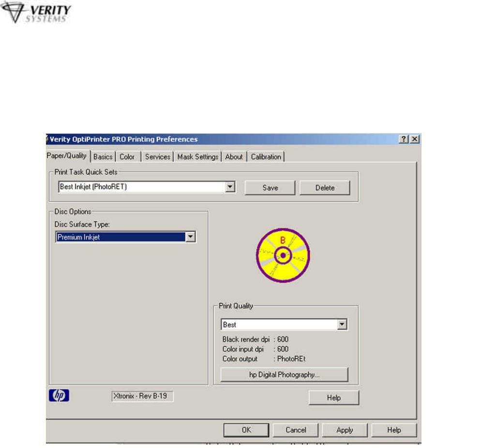Go to the Services tab
Viewport: 480px width, 448px height.
pyautogui.click(x=157, y=157)
